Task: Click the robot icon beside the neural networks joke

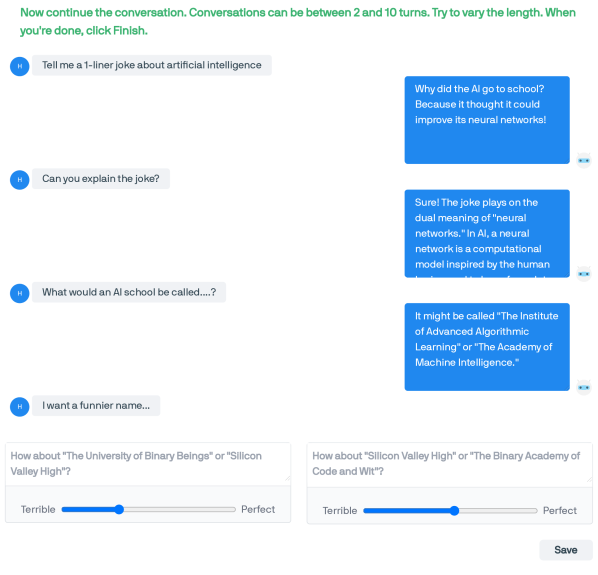Action: [x=584, y=160]
